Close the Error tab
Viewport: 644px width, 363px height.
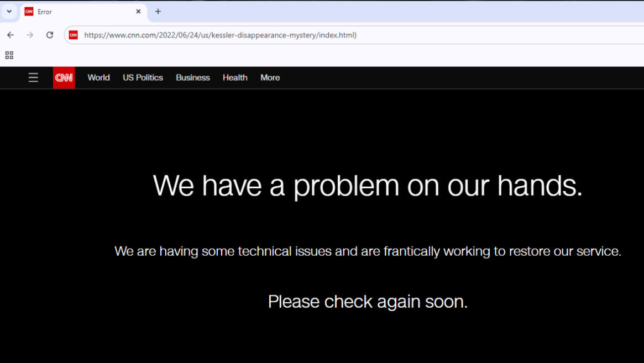[x=138, y=12]
